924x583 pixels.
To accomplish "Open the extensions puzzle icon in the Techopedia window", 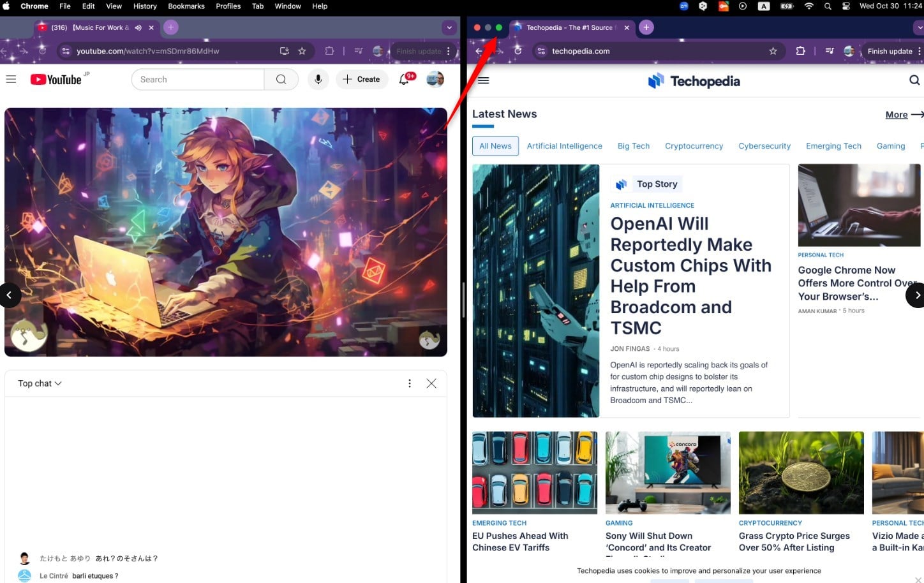I will click(x=800, y=51).
